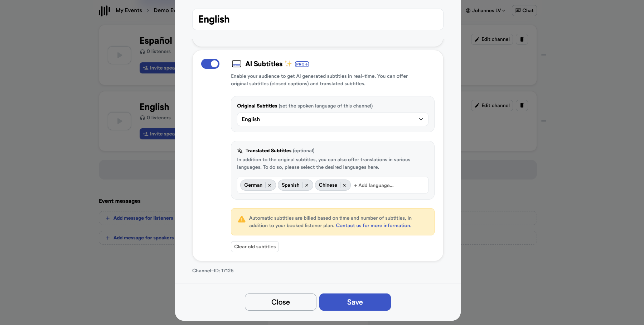Navigate to My Events breadcrumb
The height and width of the screenshot is (325, 644).
(x=129, y=10)
